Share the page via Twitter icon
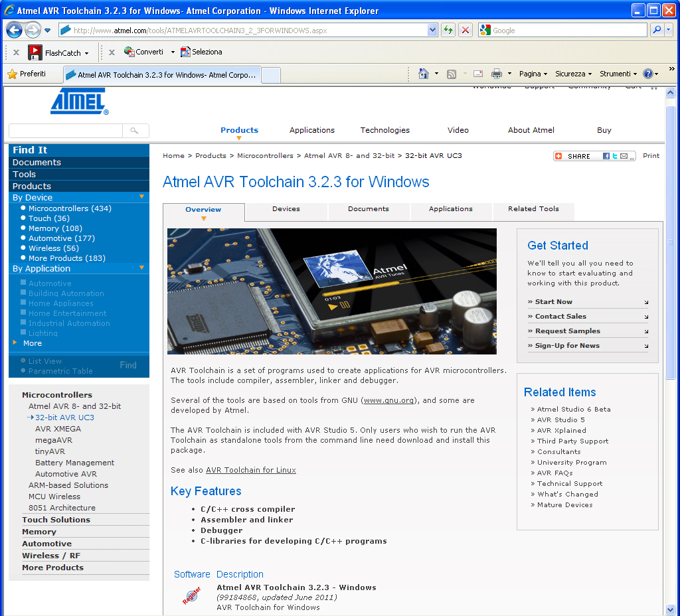 615,156
